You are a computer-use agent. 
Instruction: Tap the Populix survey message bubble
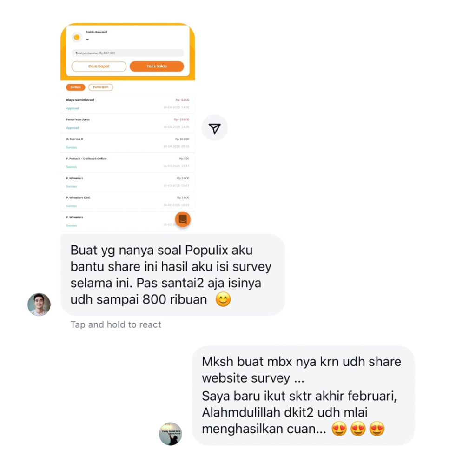tap(173, 275)
